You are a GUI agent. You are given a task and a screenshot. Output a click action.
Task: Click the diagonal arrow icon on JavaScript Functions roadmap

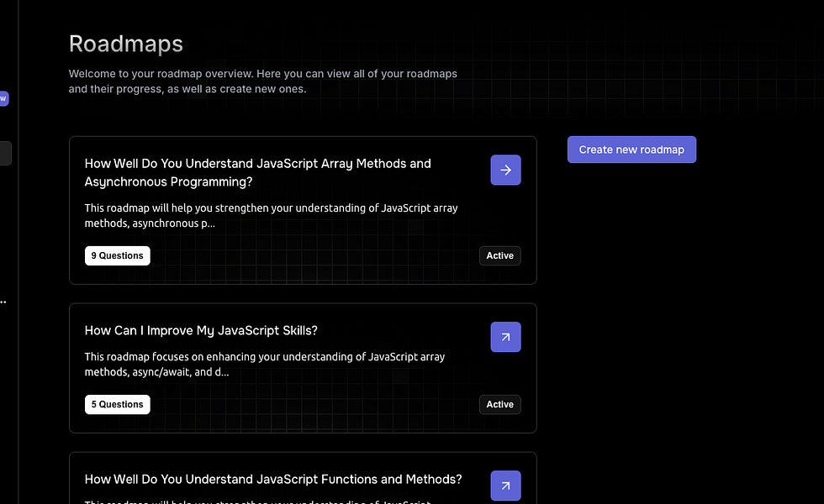click(x=505, y=486)
